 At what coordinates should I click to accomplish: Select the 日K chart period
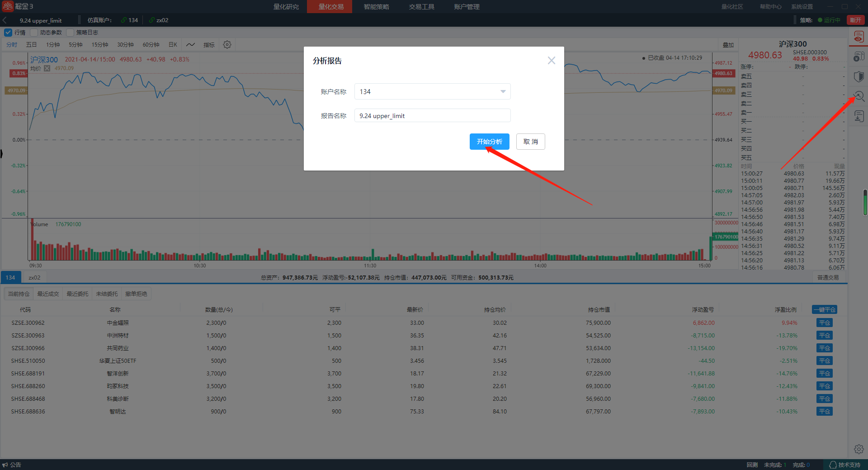(x=173, y=45)
